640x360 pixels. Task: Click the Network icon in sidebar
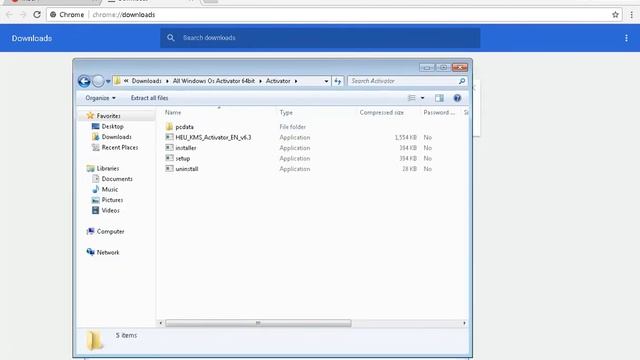(x=90, y=252)
